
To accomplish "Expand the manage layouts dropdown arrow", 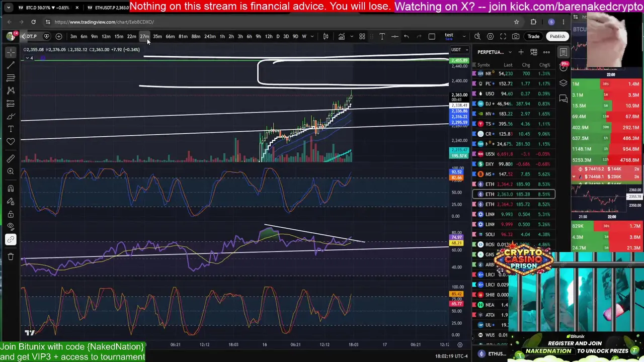I will coord(464,36).
